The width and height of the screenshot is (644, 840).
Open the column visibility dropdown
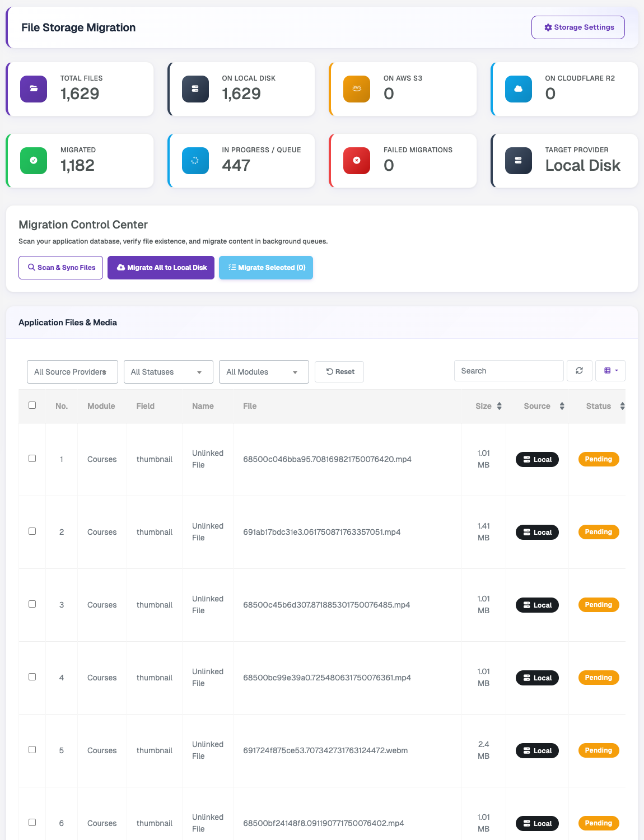(610, 371)
